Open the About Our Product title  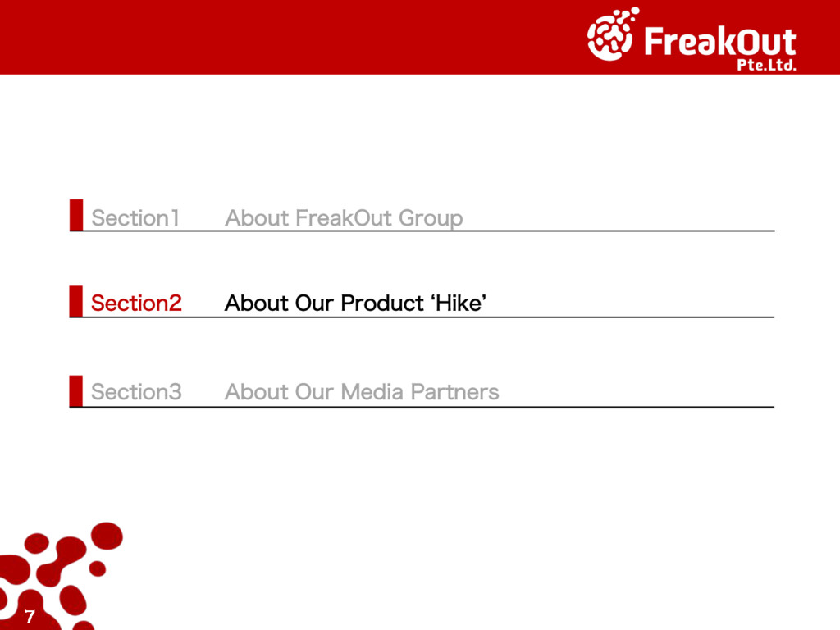[x=323, y=304]
